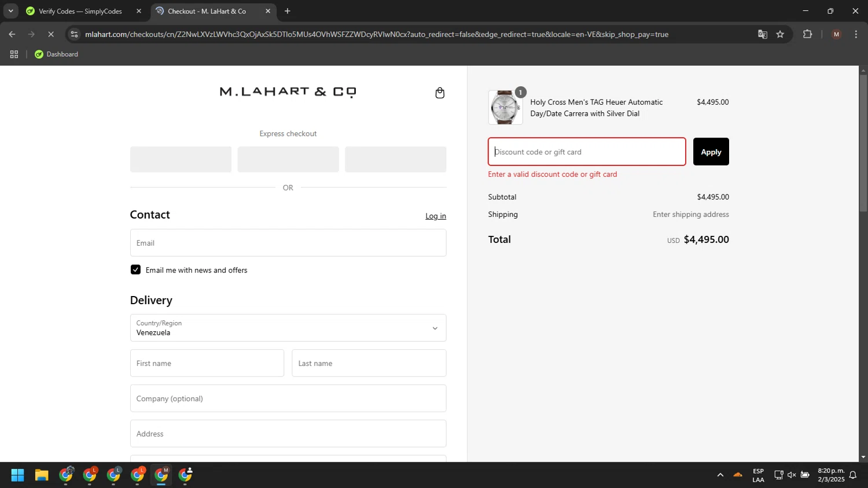Click the TAG Heuer watch thumbnail

click(x=505, y=108)
